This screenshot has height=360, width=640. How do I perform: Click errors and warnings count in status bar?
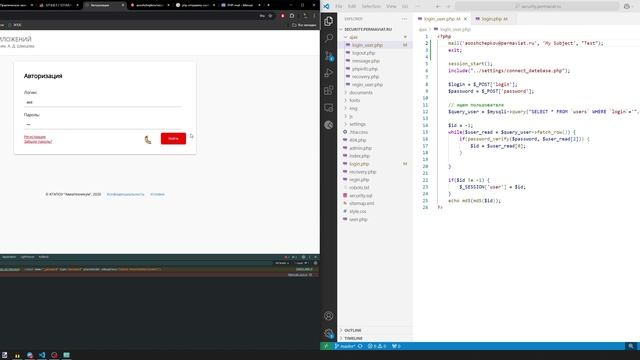(377, 346)
